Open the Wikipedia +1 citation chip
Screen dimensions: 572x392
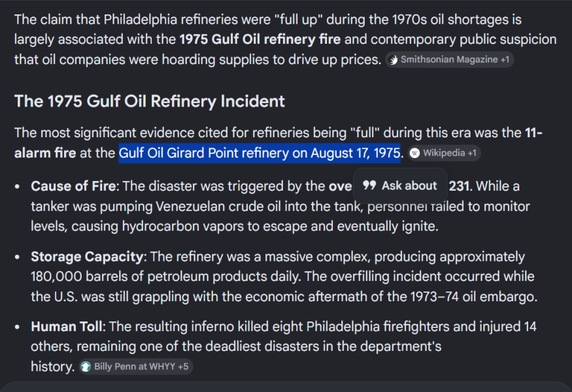(444, 153)
